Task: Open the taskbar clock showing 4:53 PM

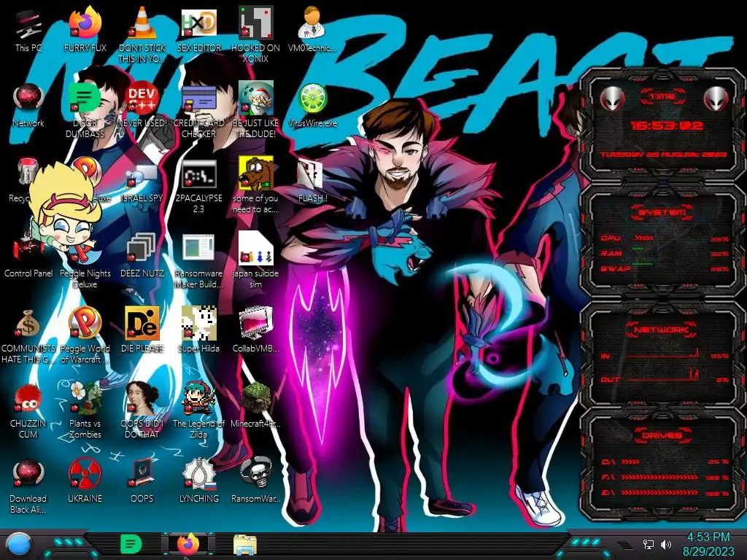Action: coord(708,544)
